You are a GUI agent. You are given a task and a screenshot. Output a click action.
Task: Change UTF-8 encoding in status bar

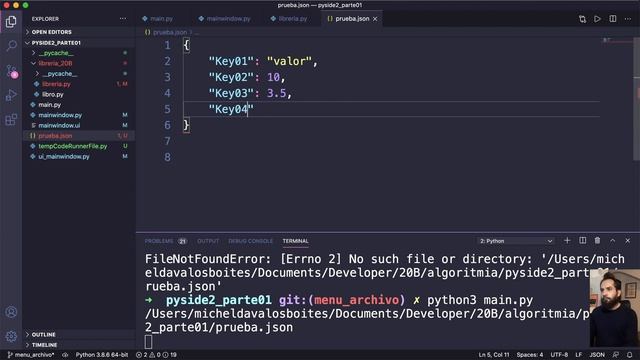(559, 355)
